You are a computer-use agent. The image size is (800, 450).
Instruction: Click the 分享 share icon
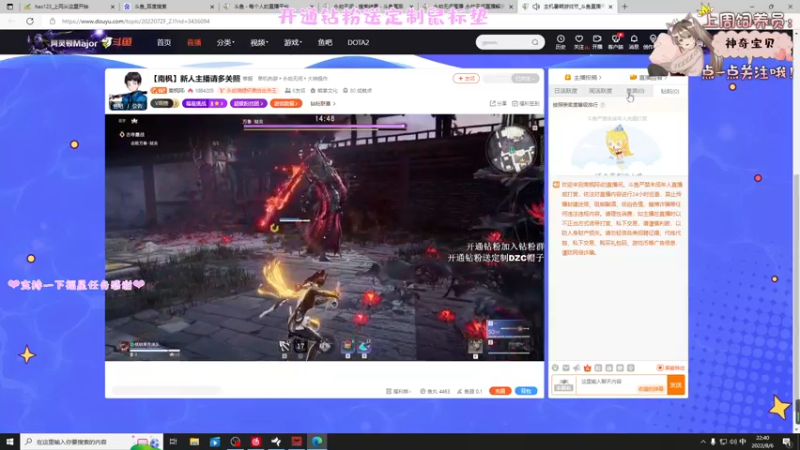pyautogui.click(x=498, y=103)
